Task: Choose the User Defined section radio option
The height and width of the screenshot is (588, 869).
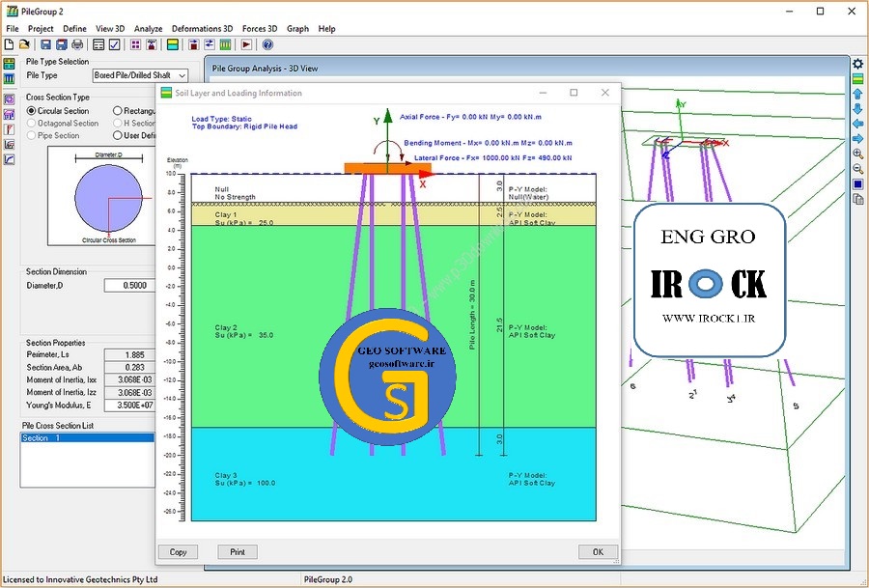Action: click(118, 136)
